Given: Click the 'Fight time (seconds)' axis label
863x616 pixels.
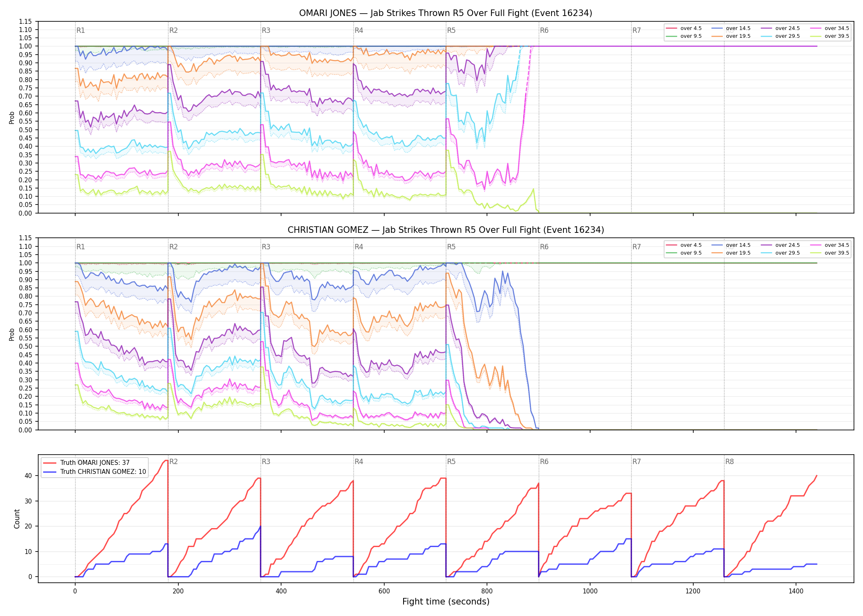Looking at the screenshot, I should tap(446, 602).
